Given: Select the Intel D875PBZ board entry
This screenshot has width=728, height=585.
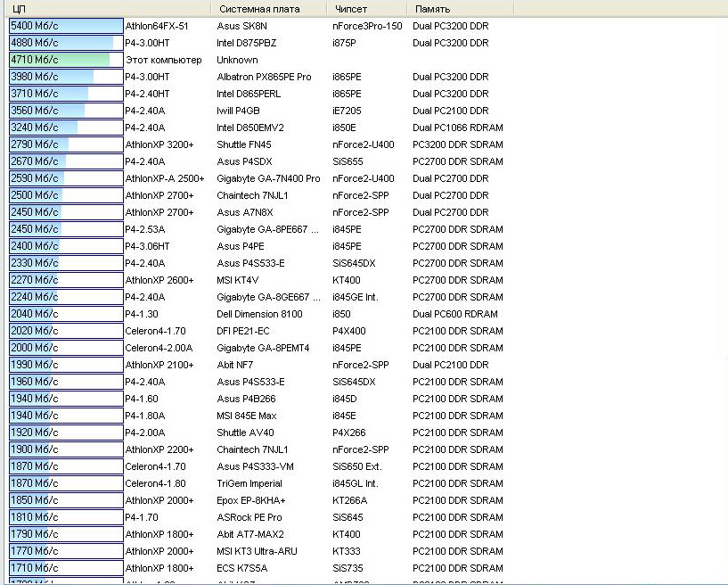Looking at the screenshot, I should click(x=247, y=43).
